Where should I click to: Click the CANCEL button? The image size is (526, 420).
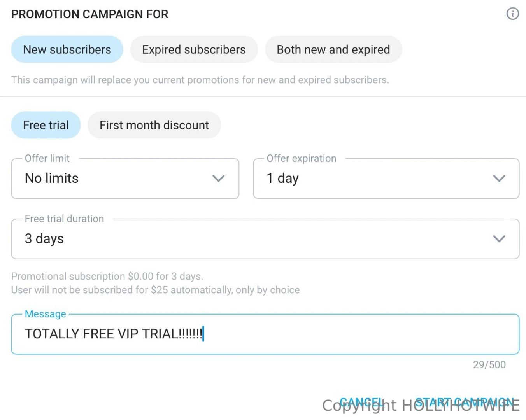[362, 402]
